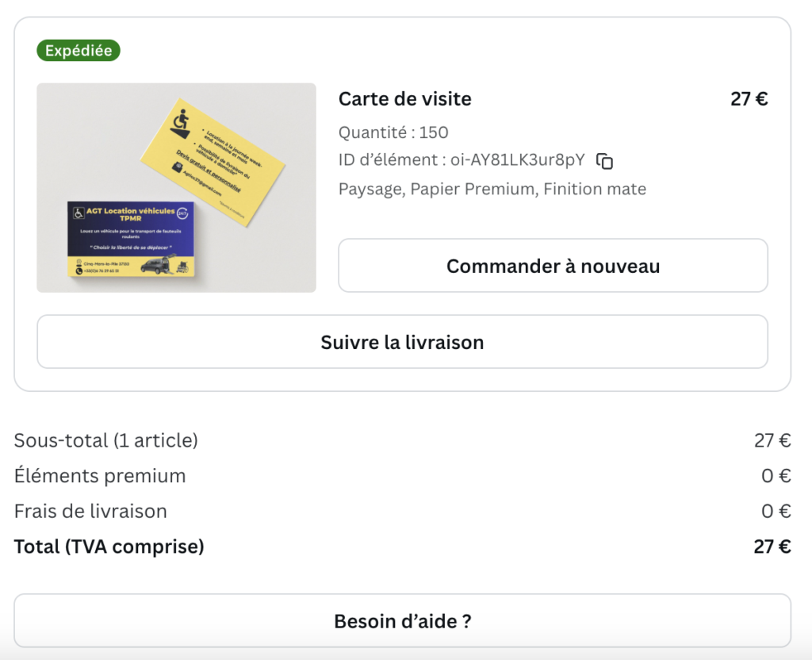Select the Éléments premium label
The width and height of the screenshot is (812, 660).
point(100,476)
